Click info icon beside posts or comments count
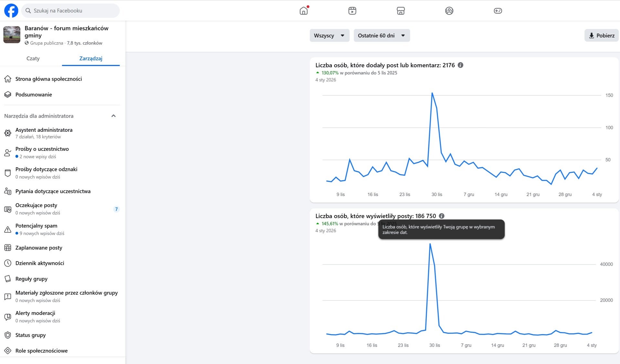 461,65
